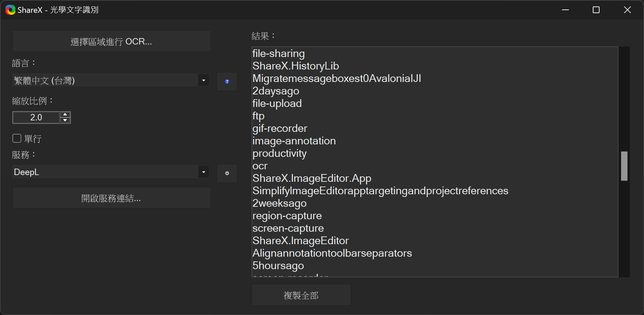Click the 2.0 scale factor input field

(36, 117)
